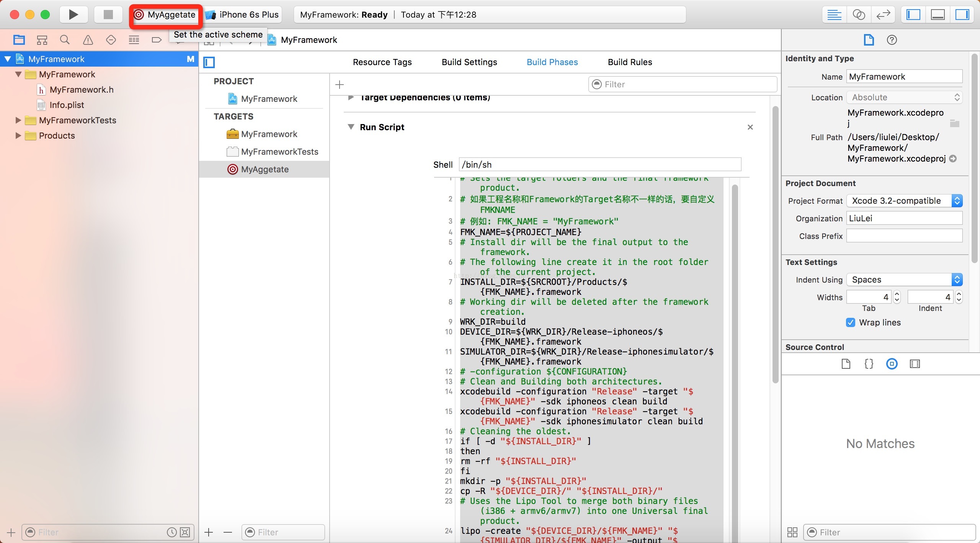Show the Standard editor
Viewport: 980px width, 543px height.
(x=834, y=15)
